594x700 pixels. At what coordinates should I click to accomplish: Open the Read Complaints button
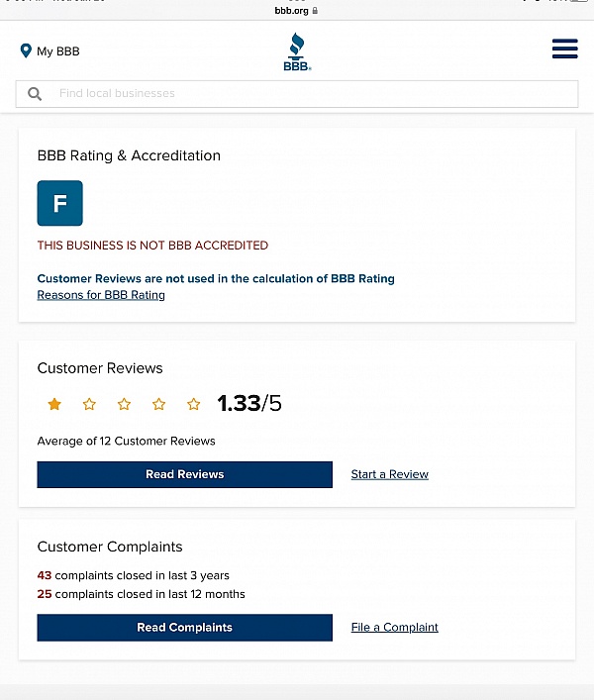point(185,628)
